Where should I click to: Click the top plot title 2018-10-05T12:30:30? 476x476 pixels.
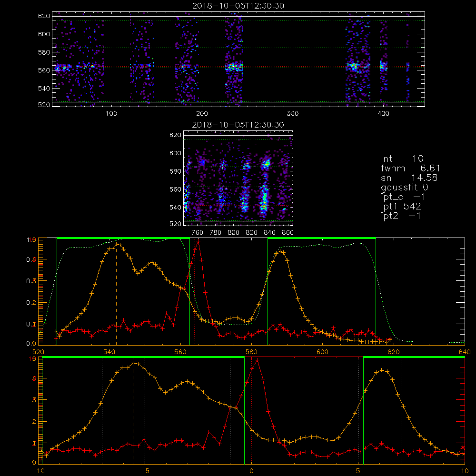[x=238, y=6]
